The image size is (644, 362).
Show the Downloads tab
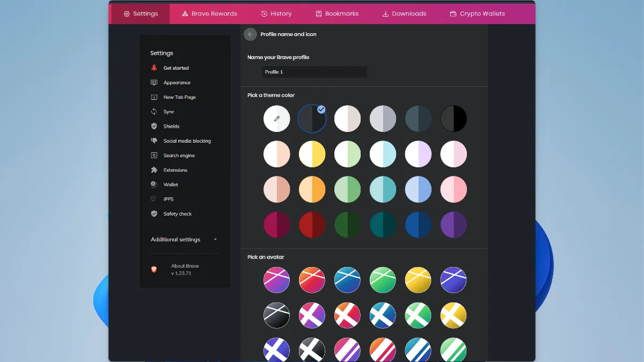pyautogui.click(x=404, y=13)
